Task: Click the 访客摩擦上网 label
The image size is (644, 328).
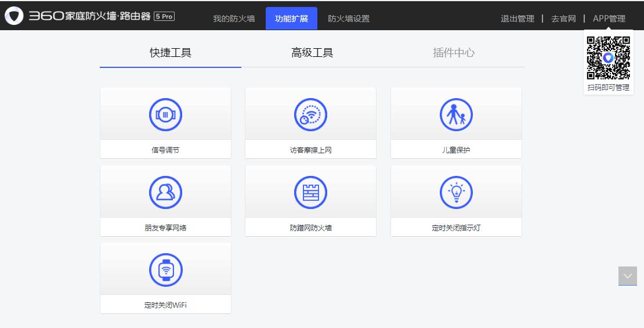Action: [x=310, y=150]
